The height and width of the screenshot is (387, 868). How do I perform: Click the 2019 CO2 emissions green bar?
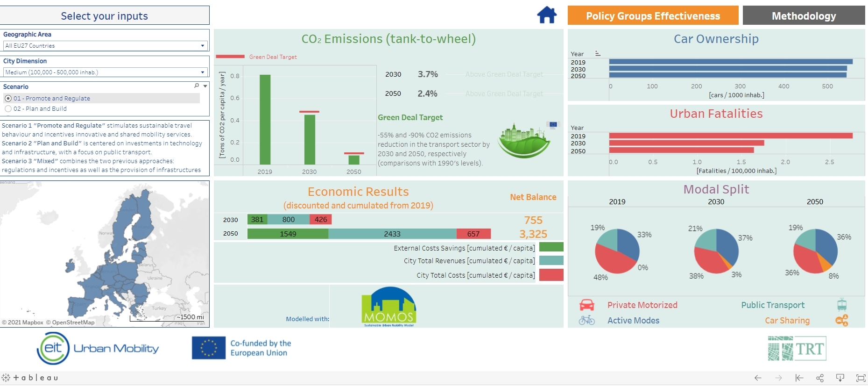[x=265, y=119]
